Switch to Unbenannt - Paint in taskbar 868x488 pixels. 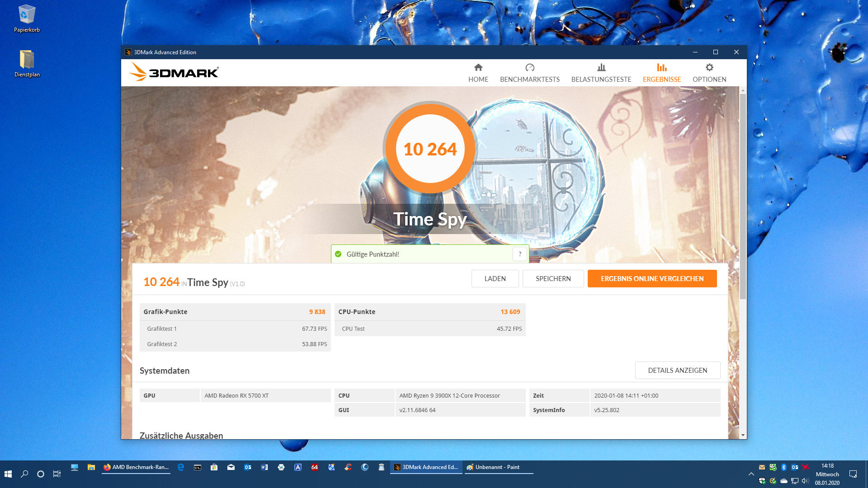[498, 467]
